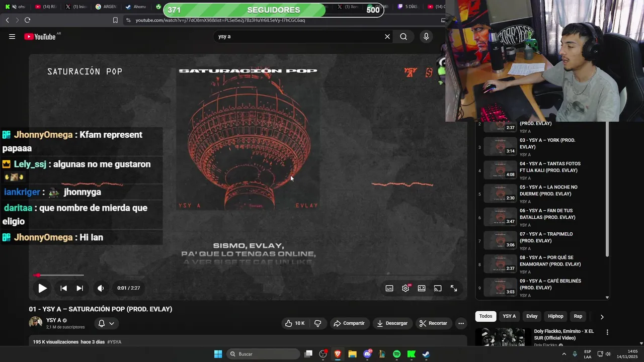This screenshot has width=644, height=362.
Task: Open the YouTube hamburger guide menu
Action: (x=12, y=37)
